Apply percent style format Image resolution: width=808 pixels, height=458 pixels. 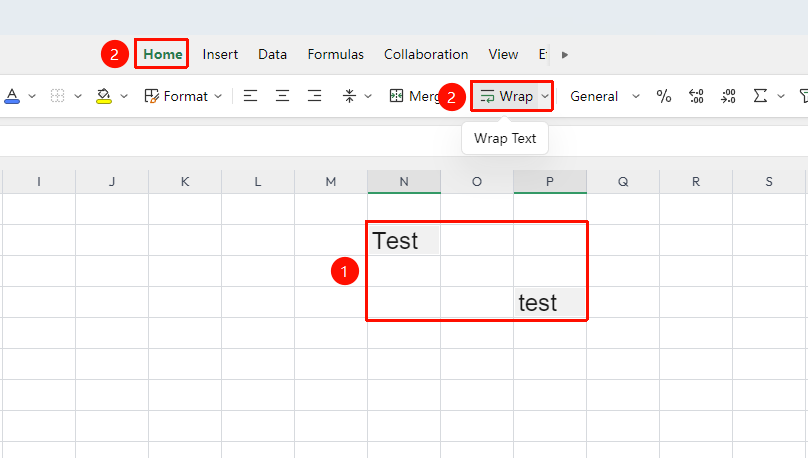(x=664, y=96)
